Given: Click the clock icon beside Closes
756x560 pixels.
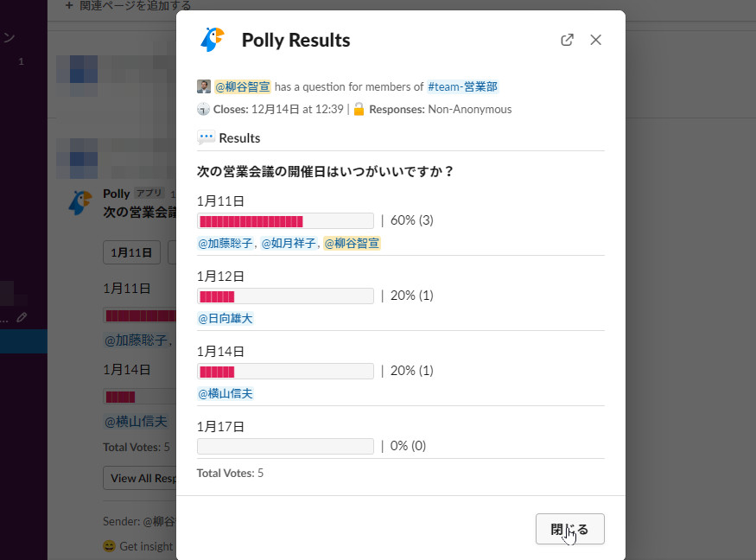Looking at the screenshot, I should (x=204, y=110).
